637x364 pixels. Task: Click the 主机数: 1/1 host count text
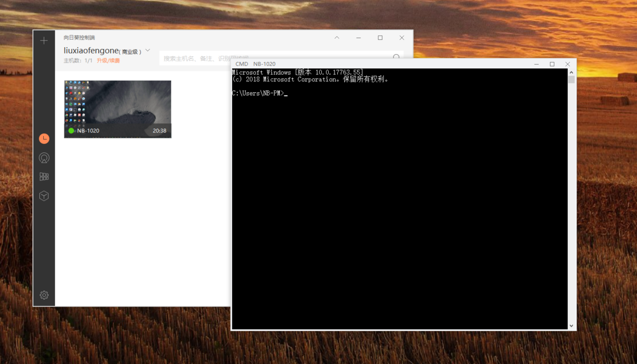(78, 60)
